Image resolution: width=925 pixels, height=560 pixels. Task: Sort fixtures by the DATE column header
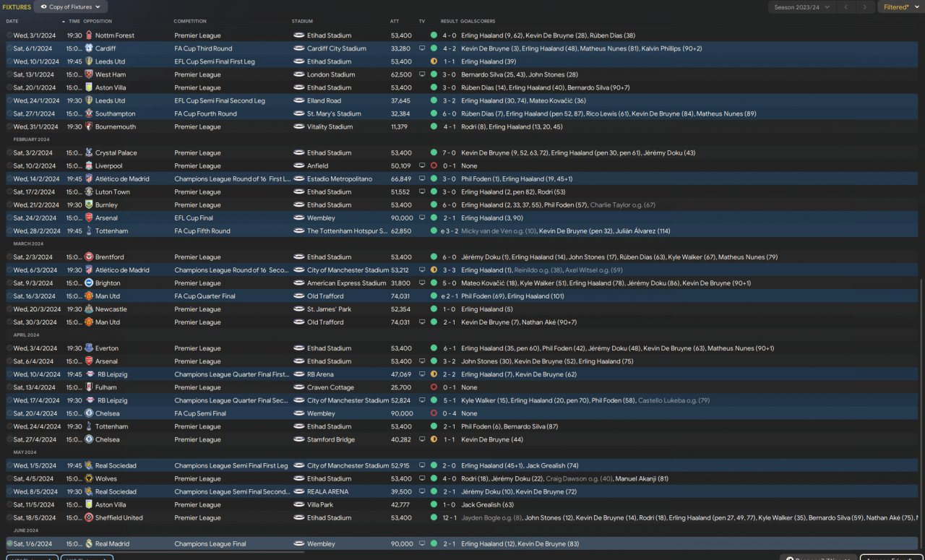12,21
